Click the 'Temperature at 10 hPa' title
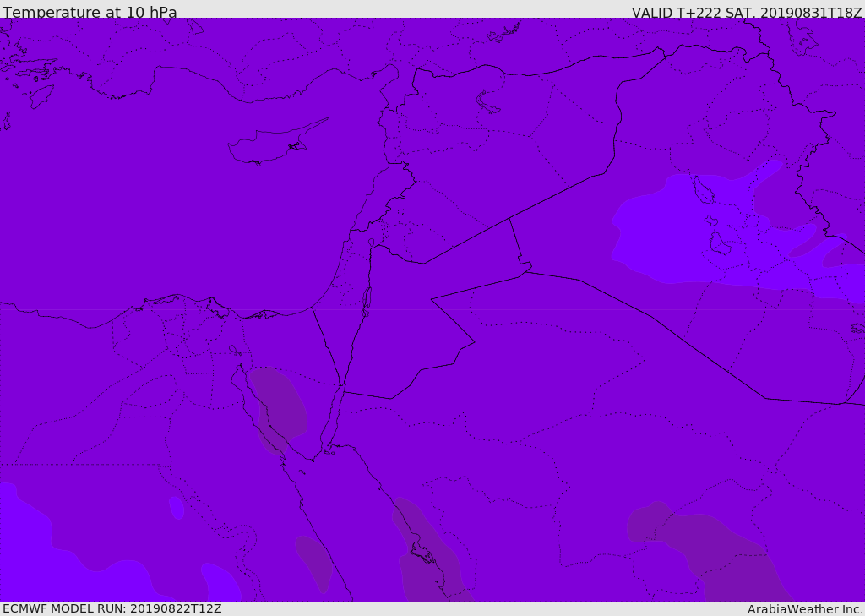The height and width of the screenshot is (616, 865). click(x=90, y=12)
